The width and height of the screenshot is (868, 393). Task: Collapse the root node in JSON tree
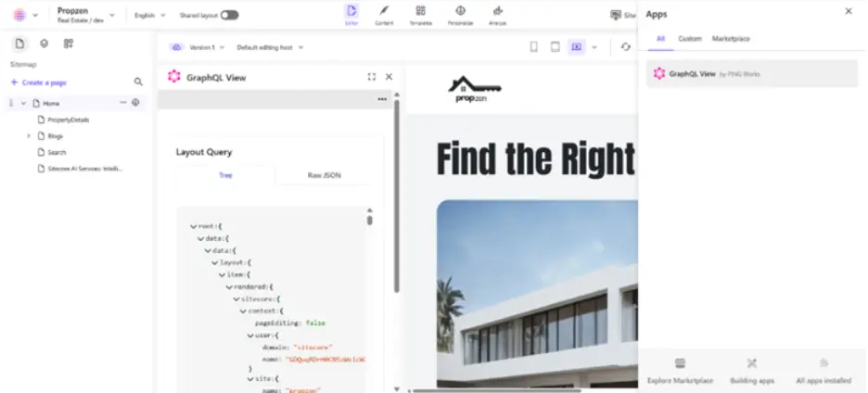(x=193, y=226)
